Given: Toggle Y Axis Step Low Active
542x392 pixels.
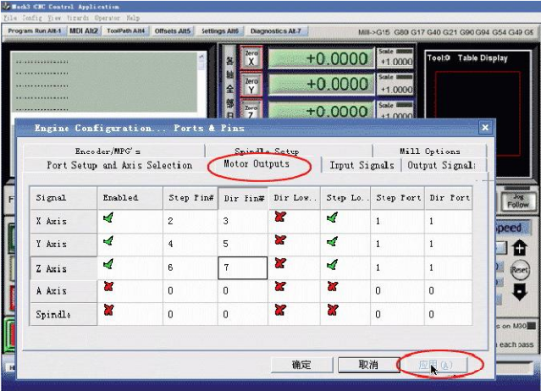Looking at the screenshot, I should (x=333, y=241).
